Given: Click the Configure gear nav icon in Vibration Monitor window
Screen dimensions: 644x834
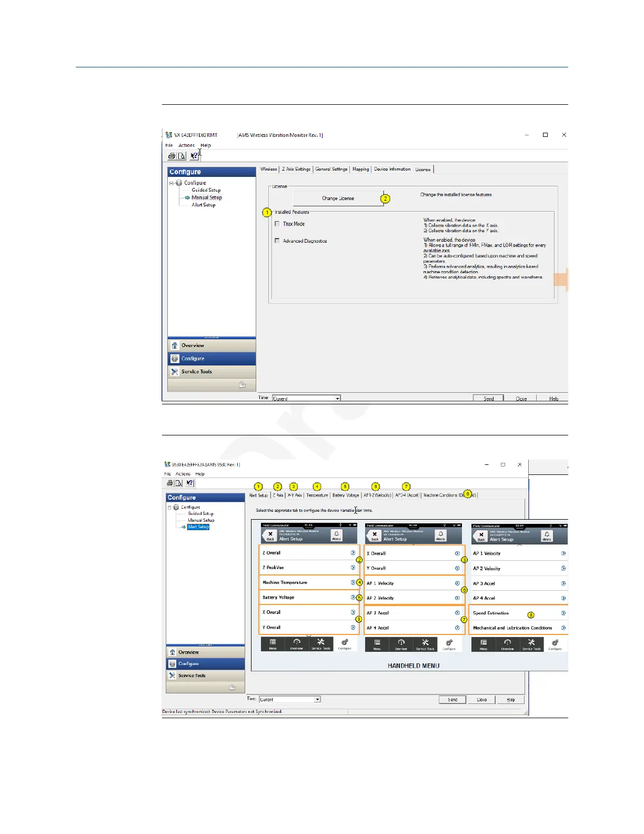Looking at the screenshot, I should tap(175, 359).
